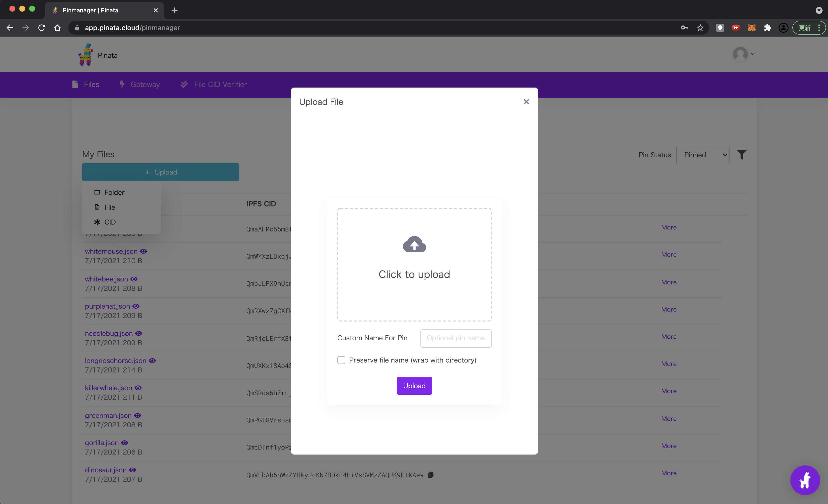This screenshot has width=828, height=504.
Task: Preview gorilla.json via eye icon
Action: [x=125, y=443]
